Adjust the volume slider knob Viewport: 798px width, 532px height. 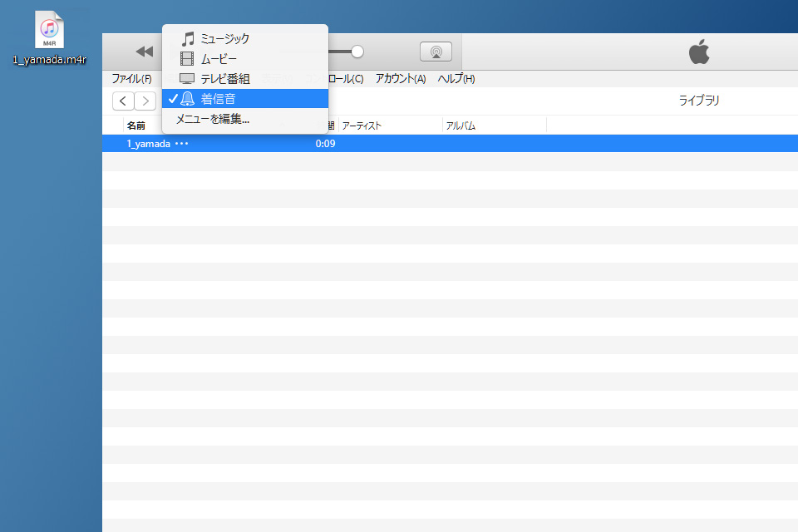(x=357, y=52)
